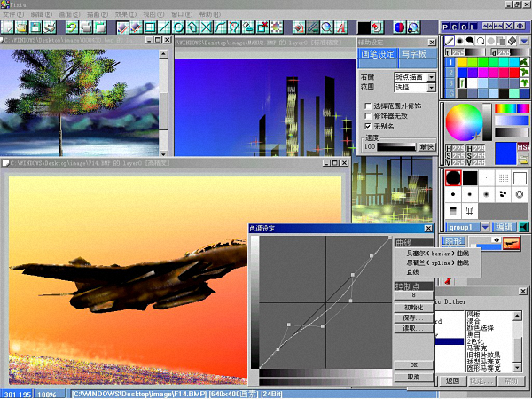This screenshot has height=399, width=532.
Task: Pick a color from the circular color wheel
Action: coord(465,122)
